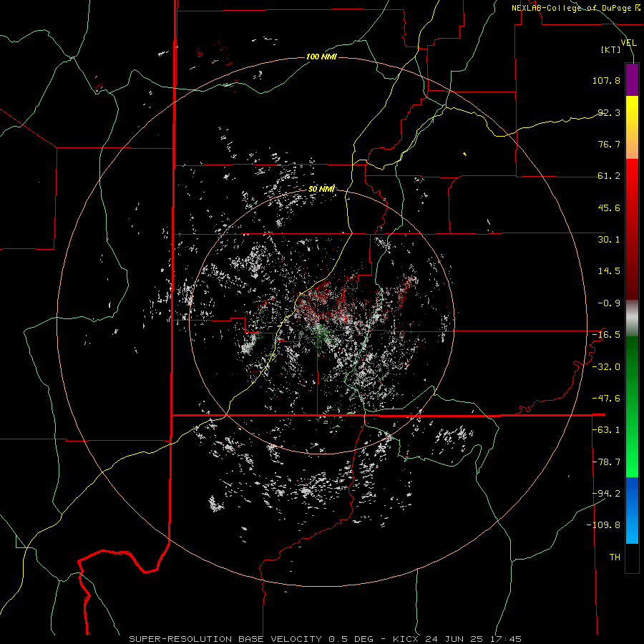Click the 100 NMI range ring label
The height and width of the screenshot is (644, 644).
pyautogui.click(x=321, y=57)
